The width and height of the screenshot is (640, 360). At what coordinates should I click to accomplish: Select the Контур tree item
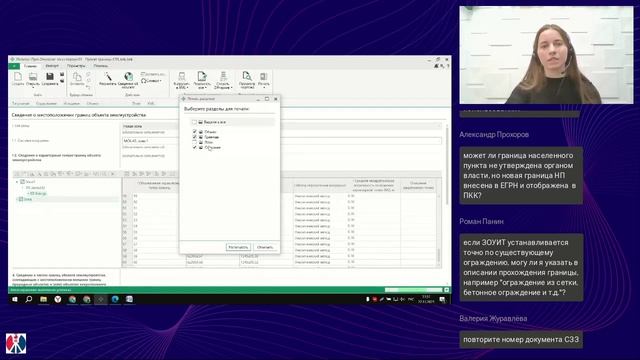tap(38, 193)
